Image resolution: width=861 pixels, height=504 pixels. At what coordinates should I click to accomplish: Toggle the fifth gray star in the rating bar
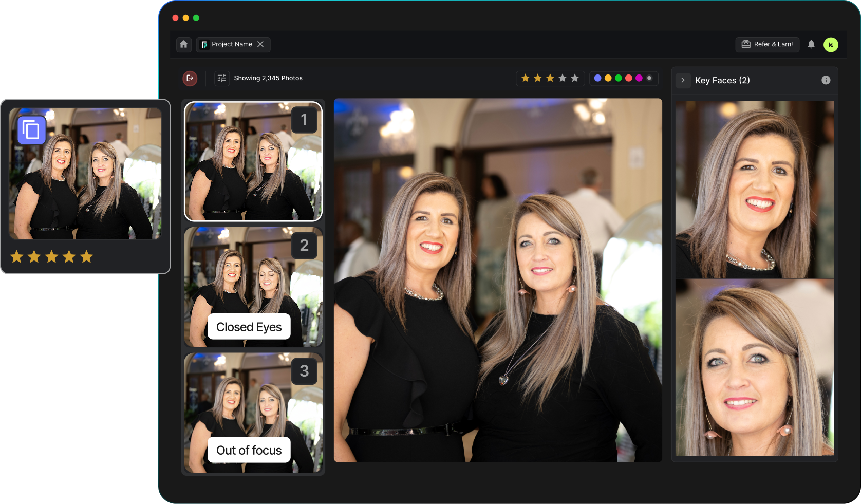[575, 78]
